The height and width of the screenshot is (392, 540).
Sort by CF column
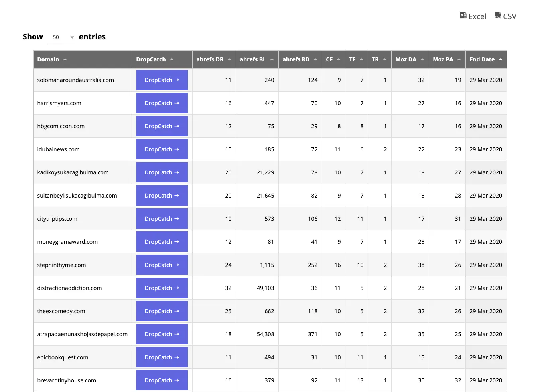click(x=333, y=59)
